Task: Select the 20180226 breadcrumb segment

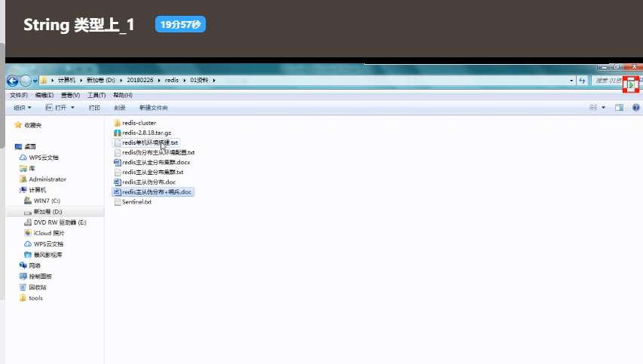Action: pos(140,80)
